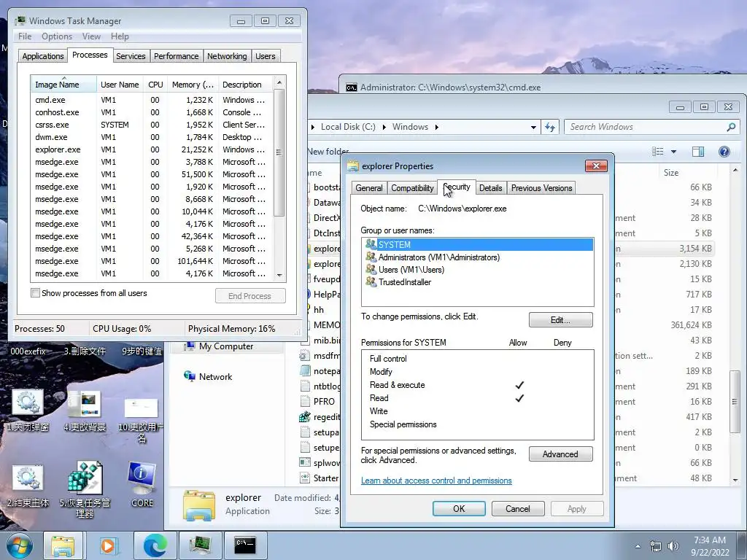
Task: Click the volume speaker tray icon
Action: (x=673, y=546)
